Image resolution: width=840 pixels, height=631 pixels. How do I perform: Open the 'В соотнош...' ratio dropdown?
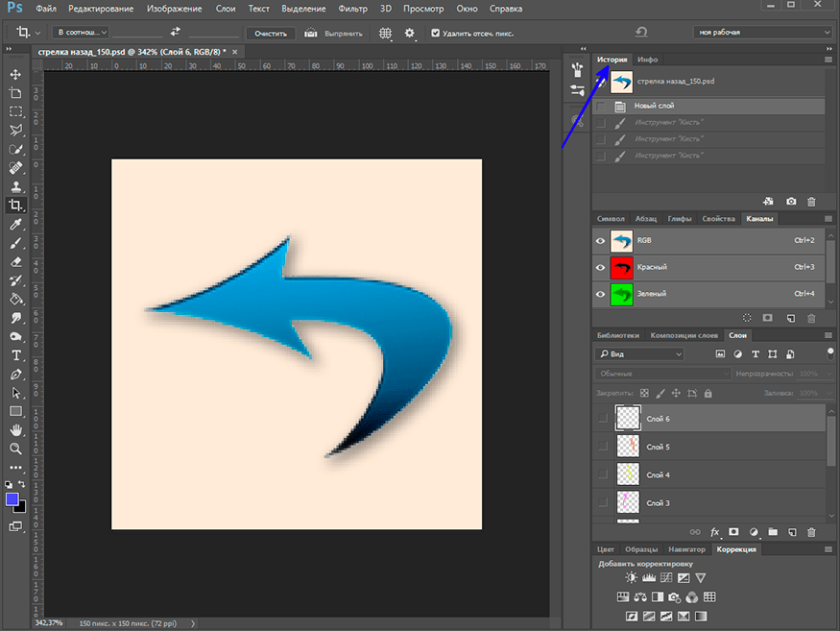[x=80, y=33]
